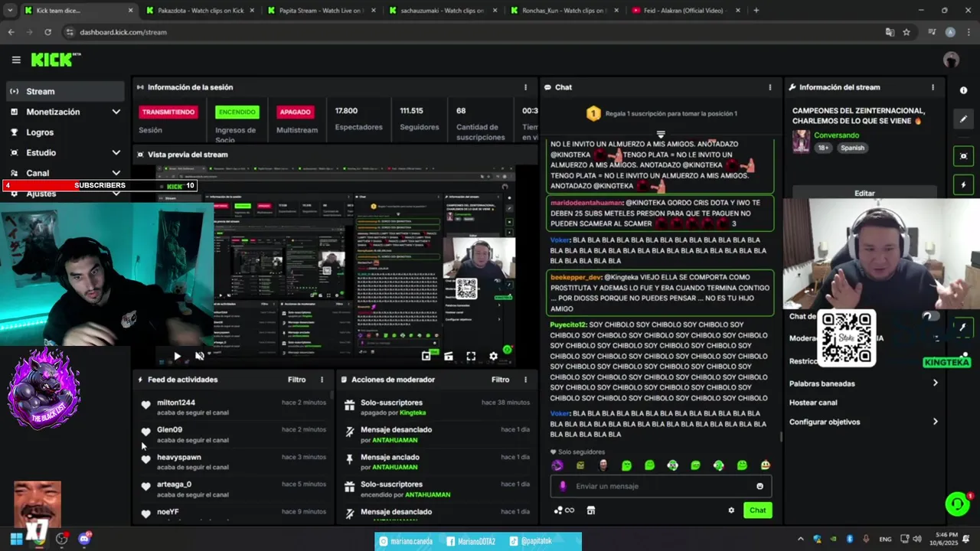Open Filtro in Feed de actividades
Image resolution: width=980 pixels, height=551 pixels.
point(296,380)
